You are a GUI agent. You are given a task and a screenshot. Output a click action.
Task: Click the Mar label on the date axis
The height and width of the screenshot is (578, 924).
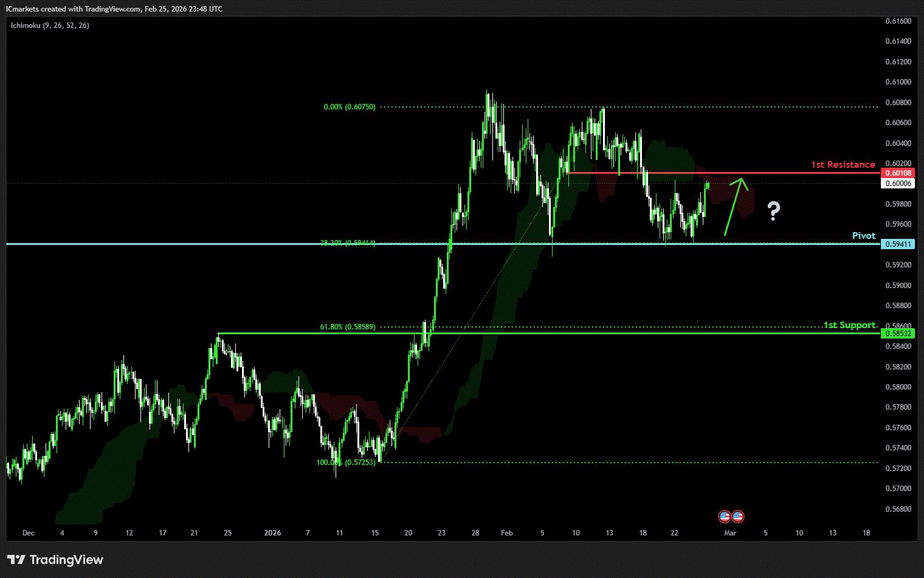(x=730, y=533)
